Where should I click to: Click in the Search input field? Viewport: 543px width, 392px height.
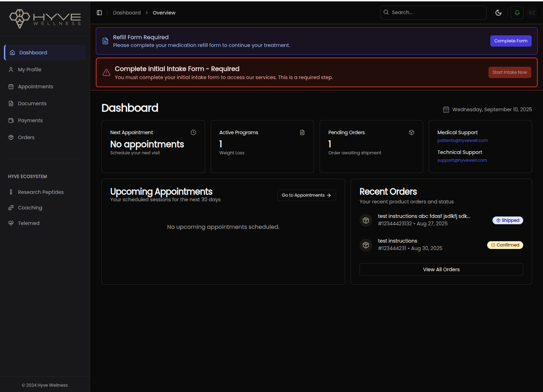[x=437, y=12]
